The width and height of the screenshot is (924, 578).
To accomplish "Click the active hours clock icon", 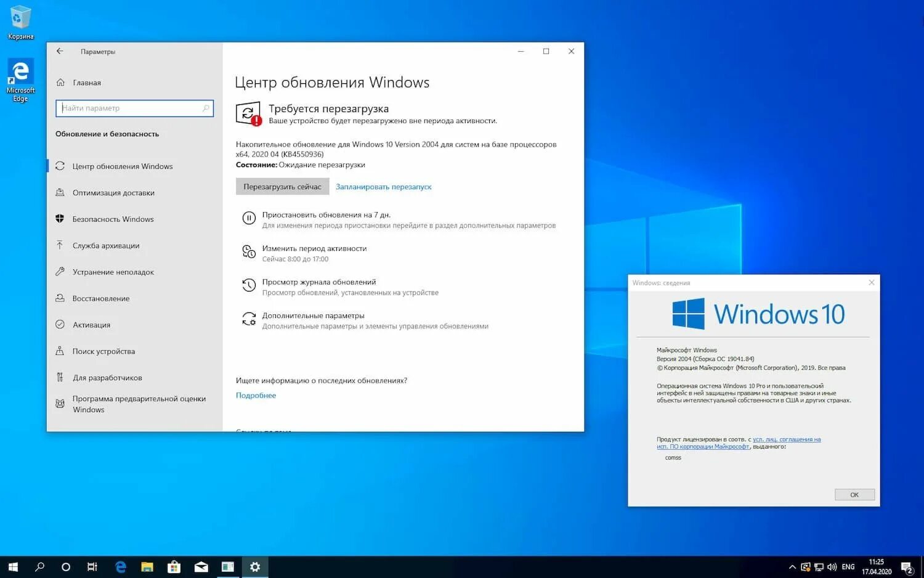I will tap(249, 251).
